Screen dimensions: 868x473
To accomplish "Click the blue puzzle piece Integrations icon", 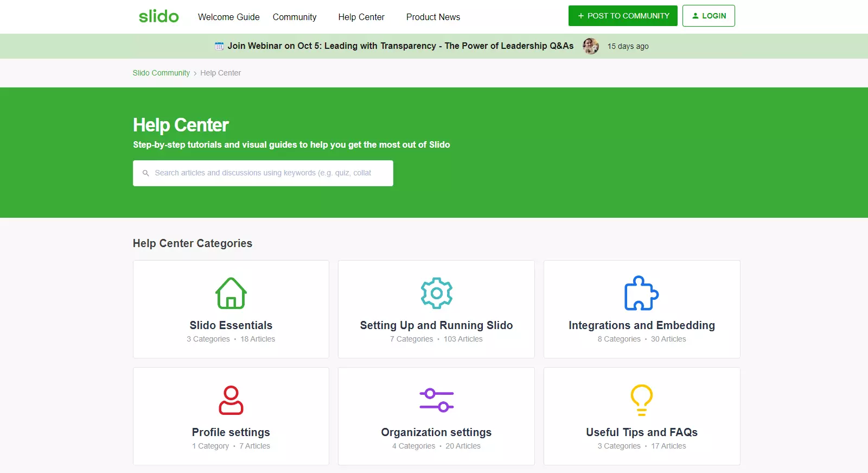I will coord(641,293).
